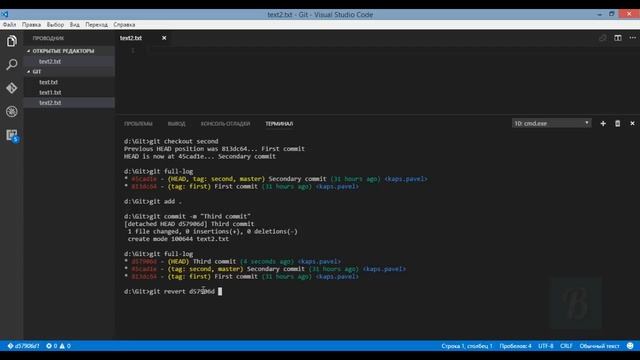Switch to the Проблемы panel tab

pyautogui.click(x=138, y=124)
